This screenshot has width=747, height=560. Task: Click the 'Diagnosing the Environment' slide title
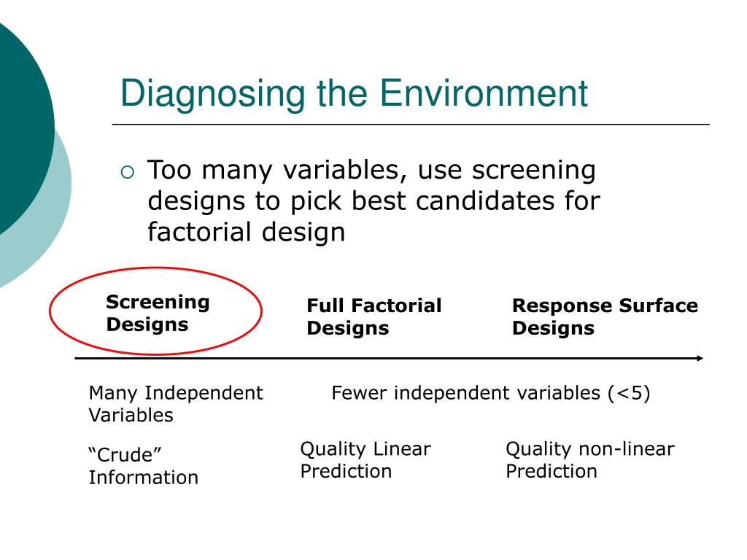tap(354, 94)
